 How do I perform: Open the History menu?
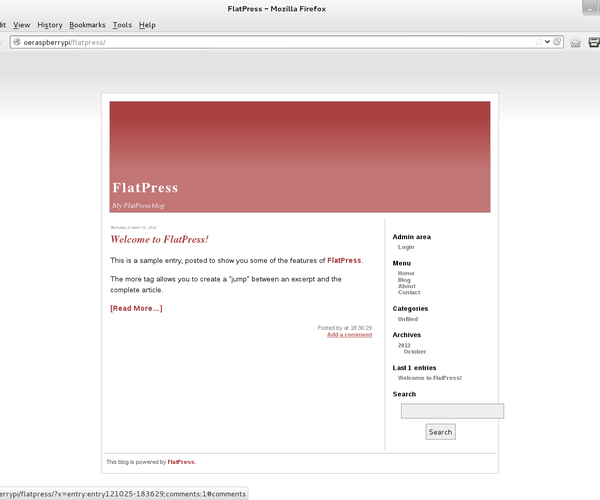tap(50, 25)
